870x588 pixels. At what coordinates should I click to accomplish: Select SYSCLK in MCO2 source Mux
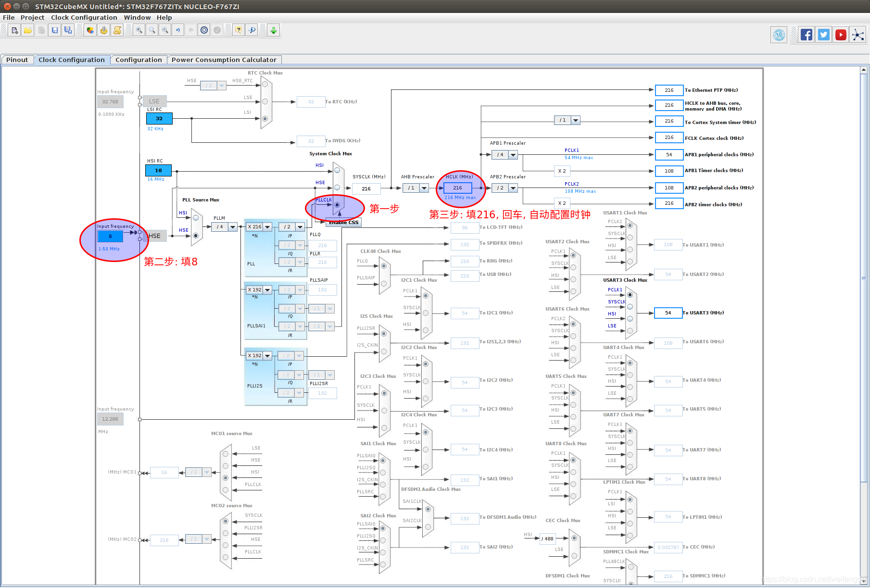click(226, 521)
